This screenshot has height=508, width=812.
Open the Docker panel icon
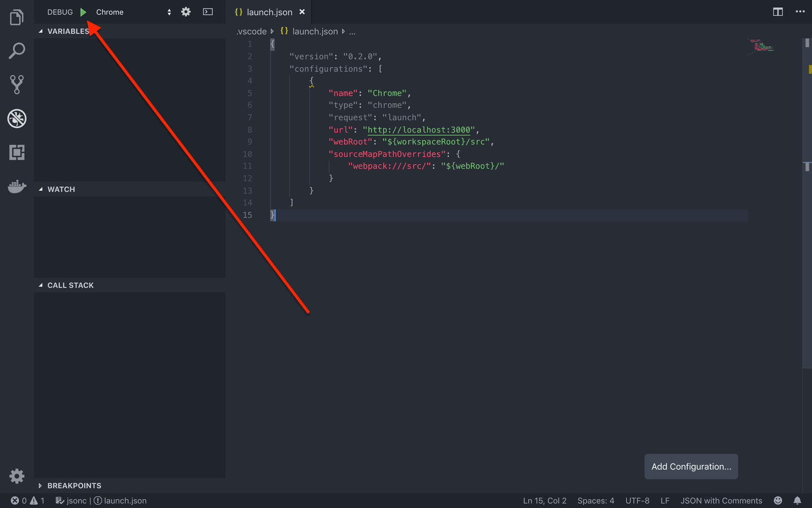[x=17, y=186]
